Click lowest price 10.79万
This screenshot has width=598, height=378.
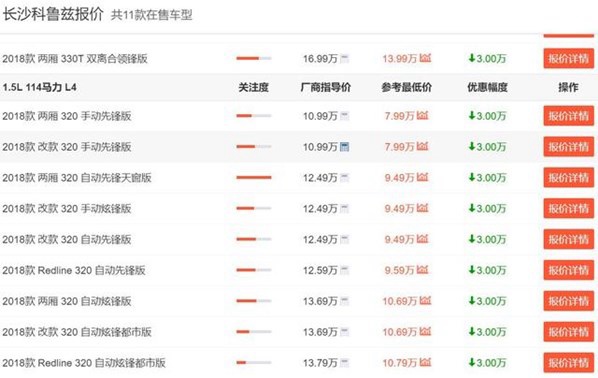(400, 363)
